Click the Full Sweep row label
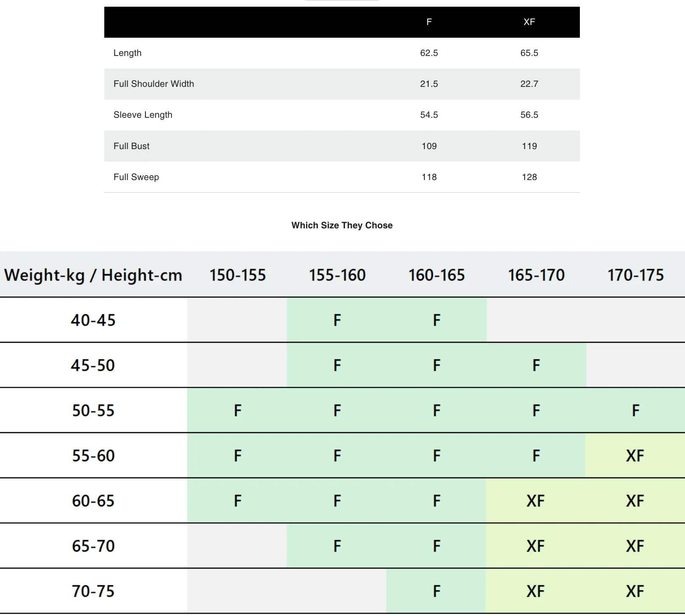685x616 pixels. click(136, 177)
